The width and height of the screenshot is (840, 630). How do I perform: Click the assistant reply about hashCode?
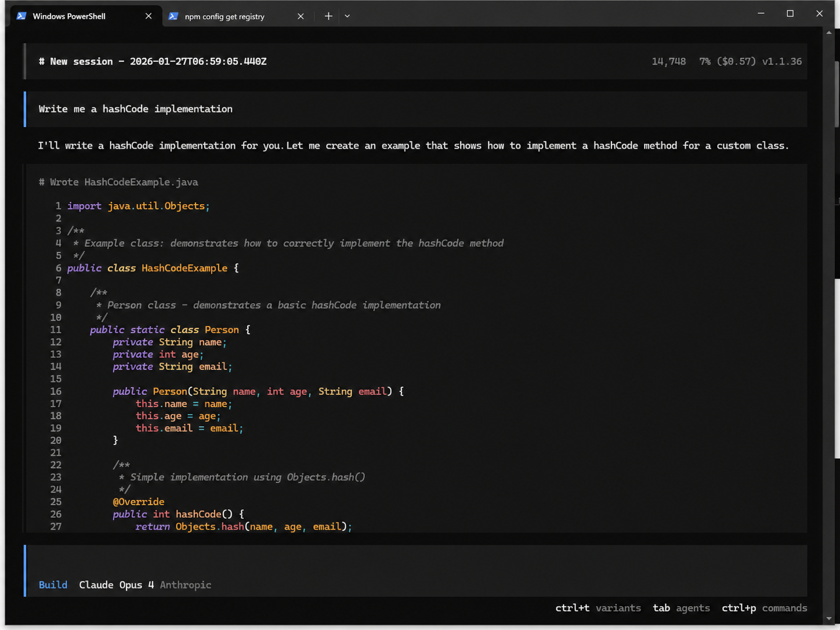[413, 146]
